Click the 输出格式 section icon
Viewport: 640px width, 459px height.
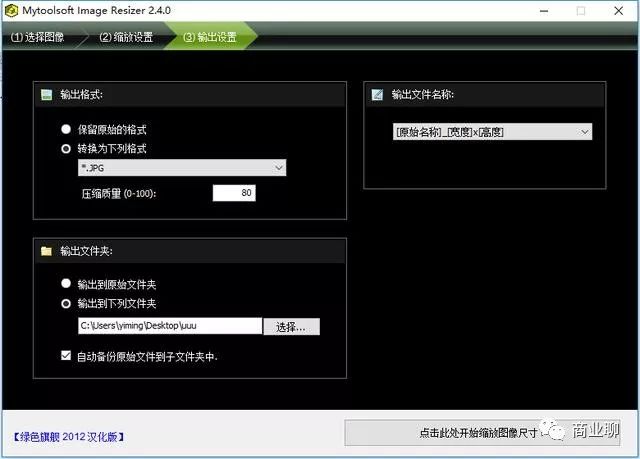click(x=47, y=95)
